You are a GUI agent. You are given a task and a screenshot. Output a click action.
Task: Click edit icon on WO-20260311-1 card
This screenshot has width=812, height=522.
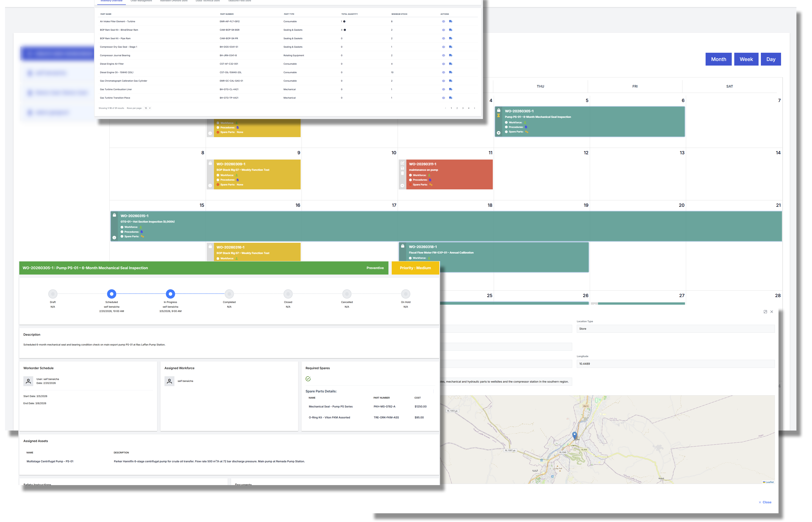click(x=402, y=163)
